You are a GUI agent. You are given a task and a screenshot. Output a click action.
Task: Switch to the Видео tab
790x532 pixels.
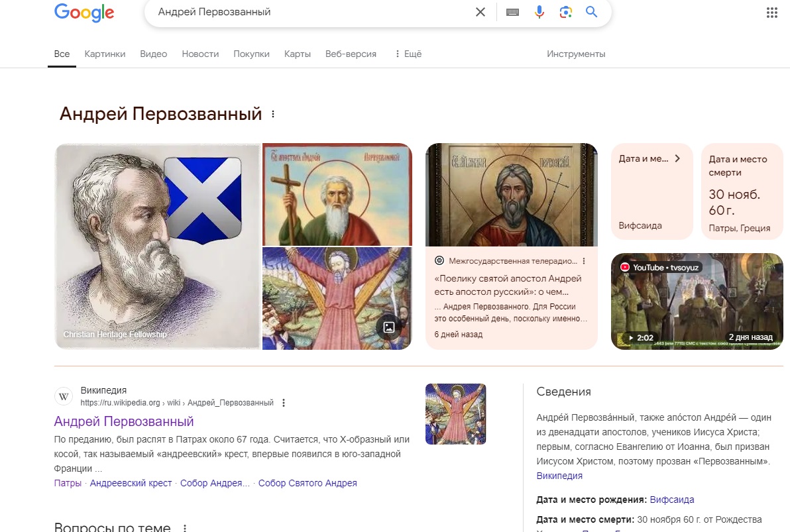pyautogui.click(x=154, y=54)
